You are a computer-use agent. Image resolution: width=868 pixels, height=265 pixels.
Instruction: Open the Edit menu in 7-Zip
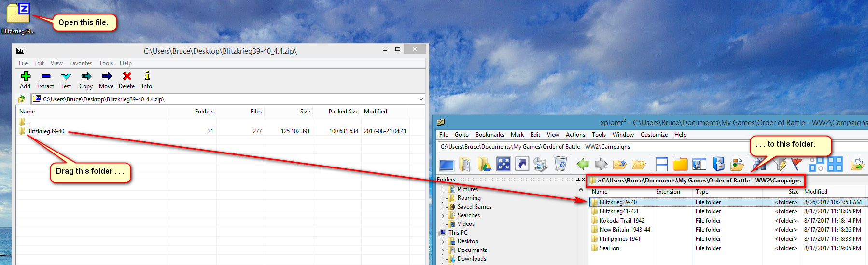pos(39,63)
